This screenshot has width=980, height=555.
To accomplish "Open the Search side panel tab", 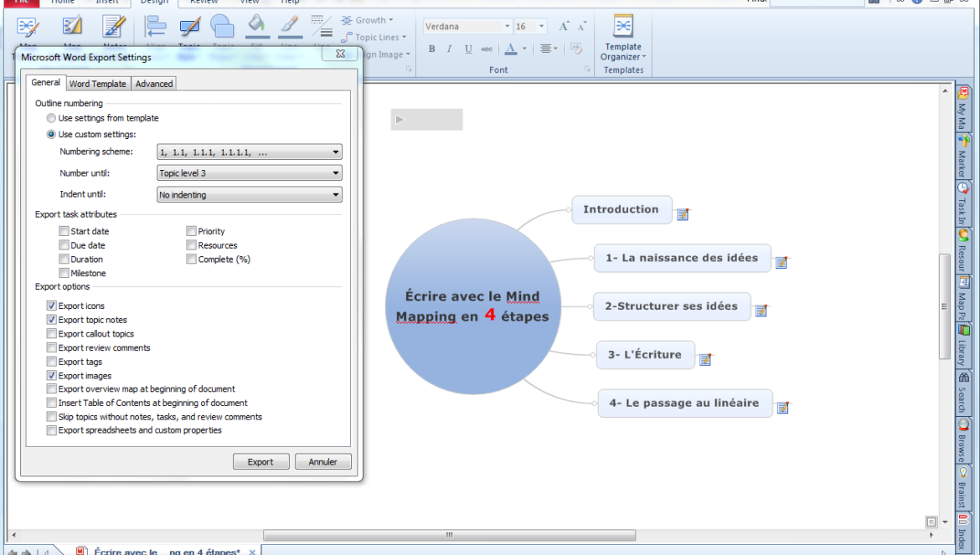I will coord(963,393).
